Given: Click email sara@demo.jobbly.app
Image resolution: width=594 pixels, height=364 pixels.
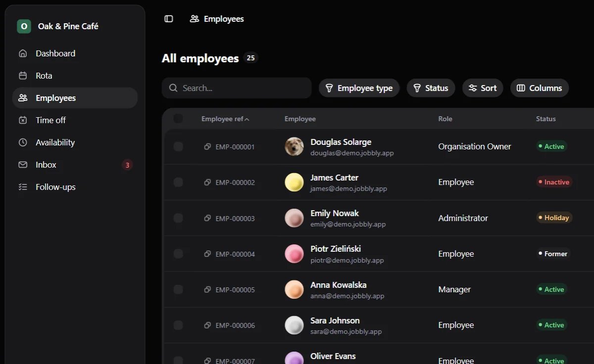Looking at the screenshot, I should point(346,332).
